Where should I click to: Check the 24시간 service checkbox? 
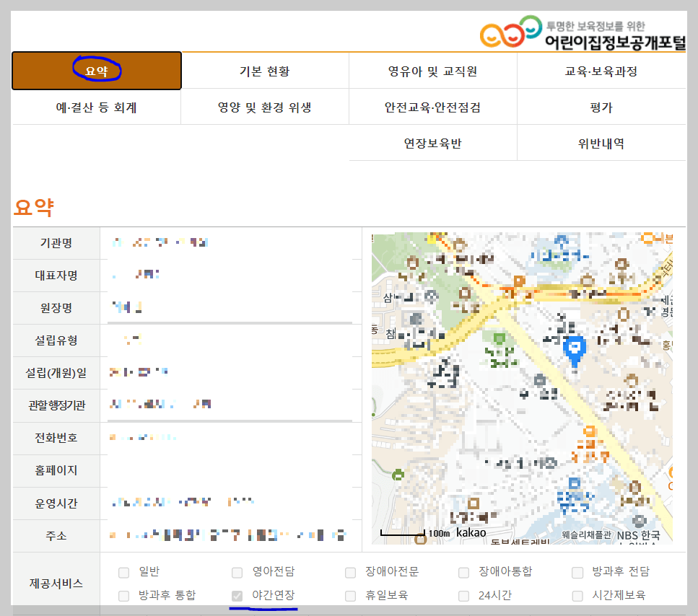tap(463, 597)
